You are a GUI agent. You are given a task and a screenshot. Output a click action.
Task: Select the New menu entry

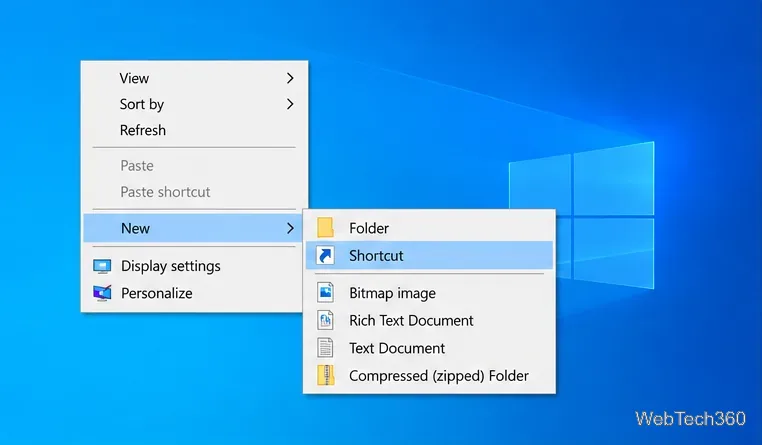pyautogui.click(x=194, y=228)
